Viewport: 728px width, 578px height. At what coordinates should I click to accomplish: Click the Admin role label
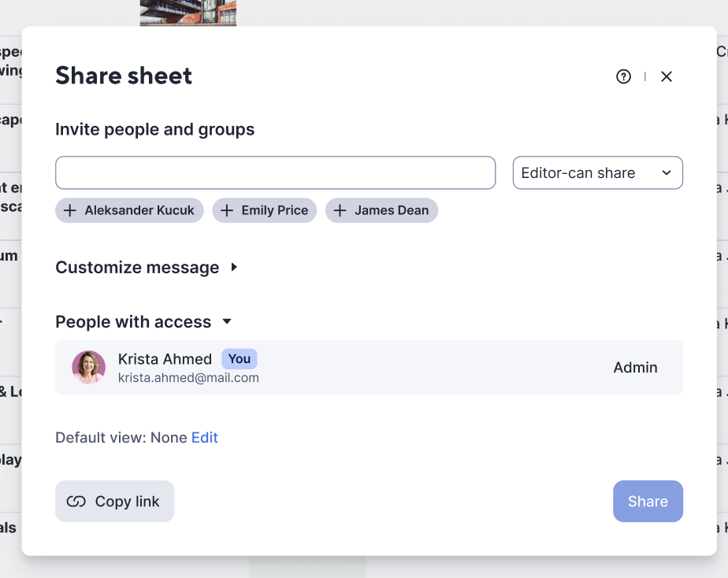tap(635, 367)
